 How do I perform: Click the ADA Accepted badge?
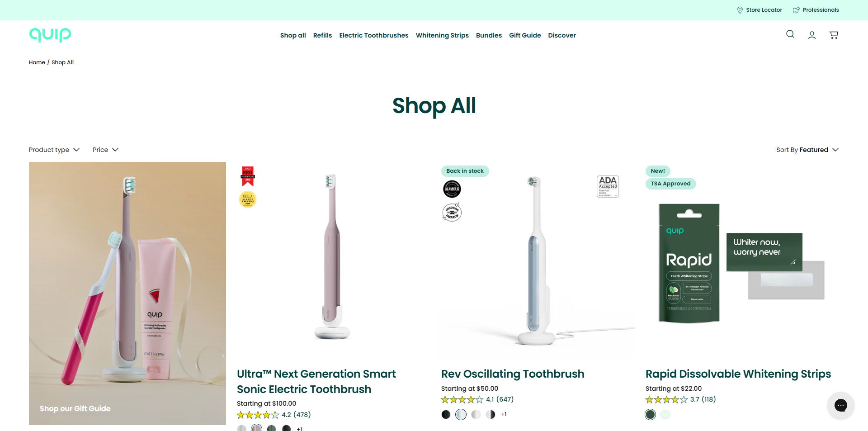point(608,186)
